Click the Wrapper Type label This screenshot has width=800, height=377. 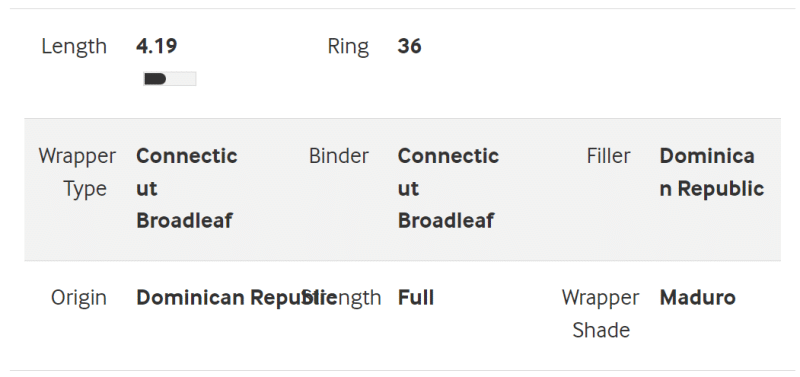78,172
